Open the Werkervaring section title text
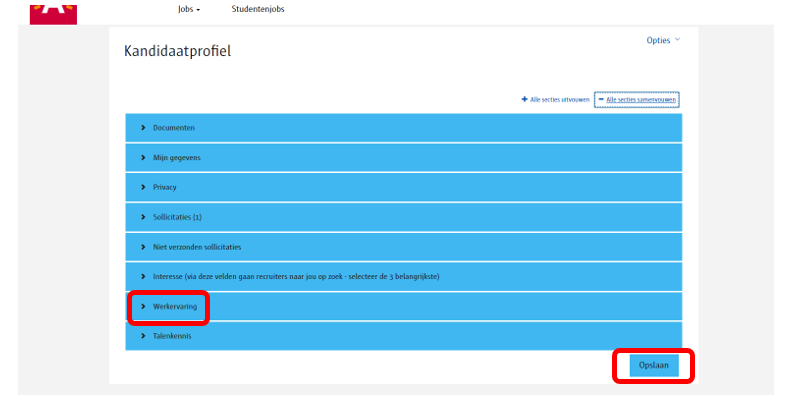The width and height of the screenshot is (790, 413). pos(175,306)
